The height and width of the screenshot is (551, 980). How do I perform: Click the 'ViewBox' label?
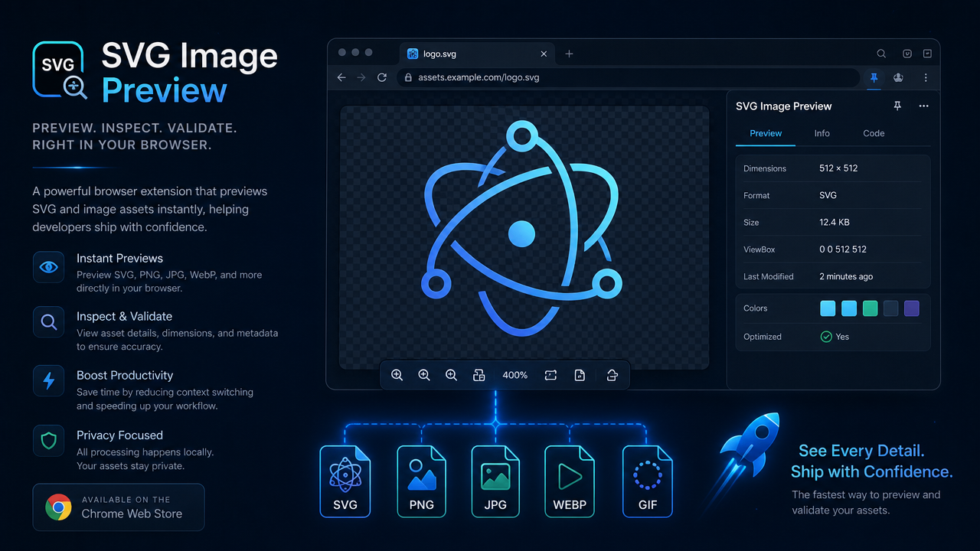(x=759, y=249)
